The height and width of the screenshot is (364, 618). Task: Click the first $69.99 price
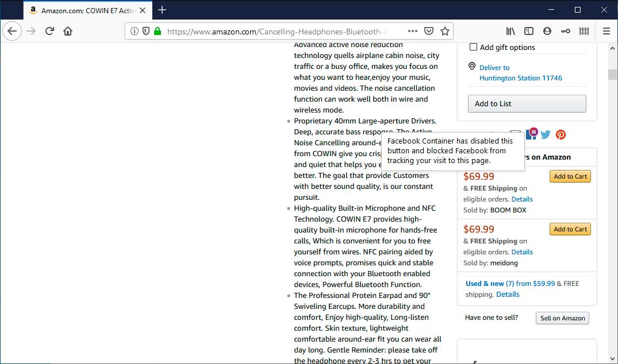(478, 176)
